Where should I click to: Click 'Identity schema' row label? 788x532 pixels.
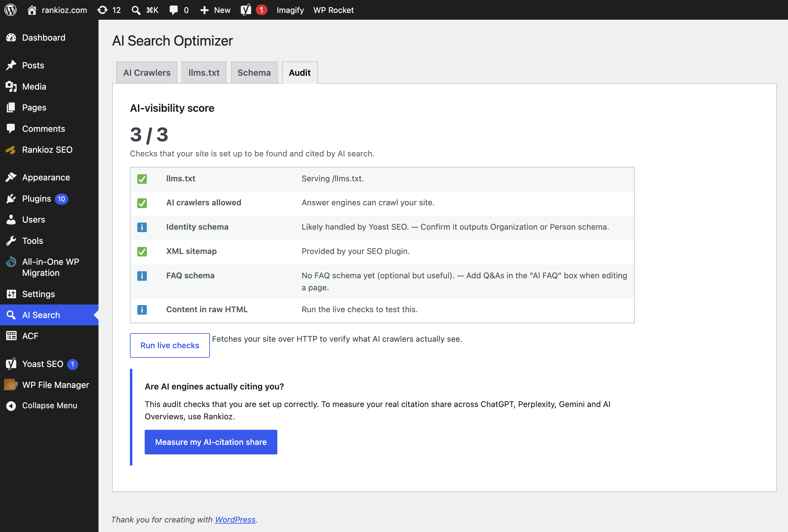197,227
